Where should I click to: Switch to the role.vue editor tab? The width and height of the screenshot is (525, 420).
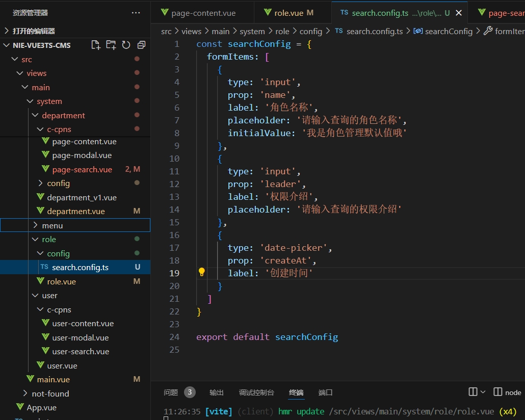(293, 13)
